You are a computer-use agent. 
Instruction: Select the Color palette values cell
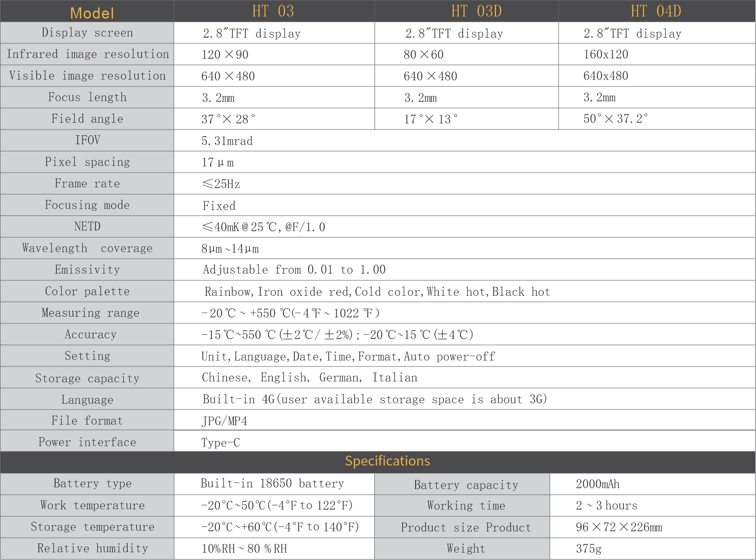point(377,292)
